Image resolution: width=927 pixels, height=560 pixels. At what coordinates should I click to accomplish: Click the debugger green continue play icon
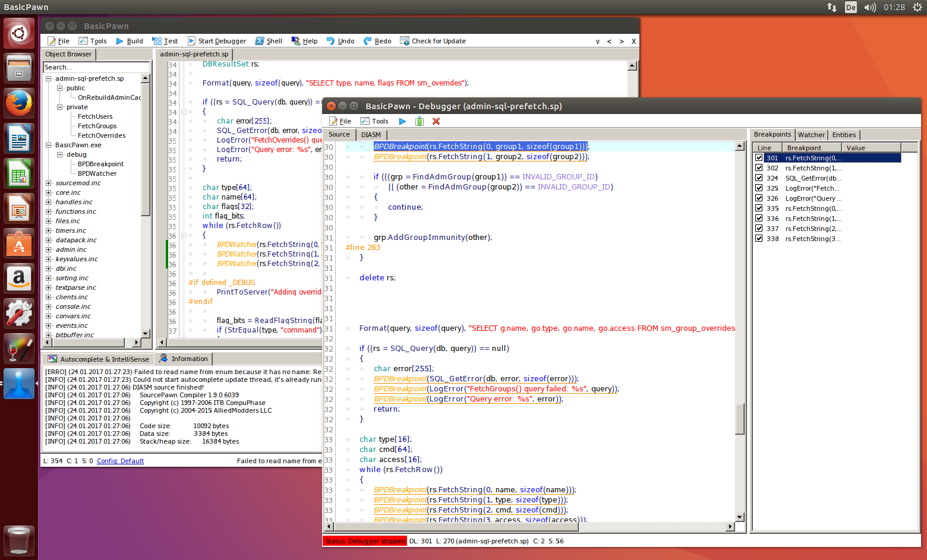pos(402,121)
